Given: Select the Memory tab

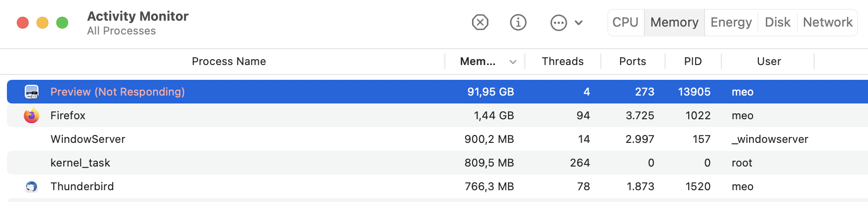Looking at the screenshot, I should 674,22.
